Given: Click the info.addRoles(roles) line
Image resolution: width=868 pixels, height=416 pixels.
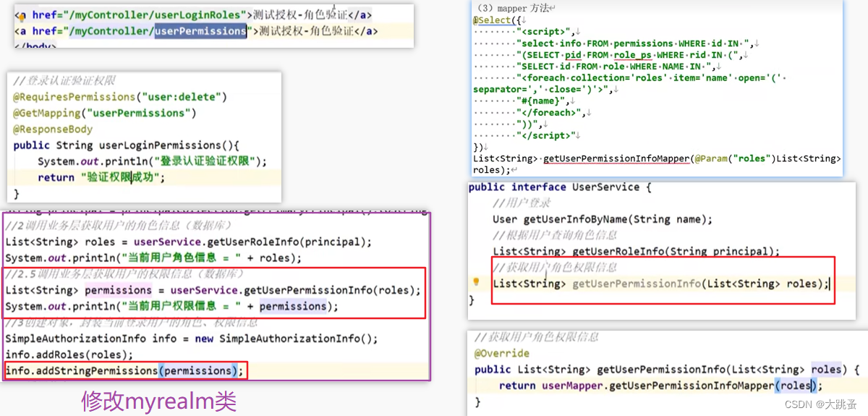Looking at the screenshot, I should [69, 355].
